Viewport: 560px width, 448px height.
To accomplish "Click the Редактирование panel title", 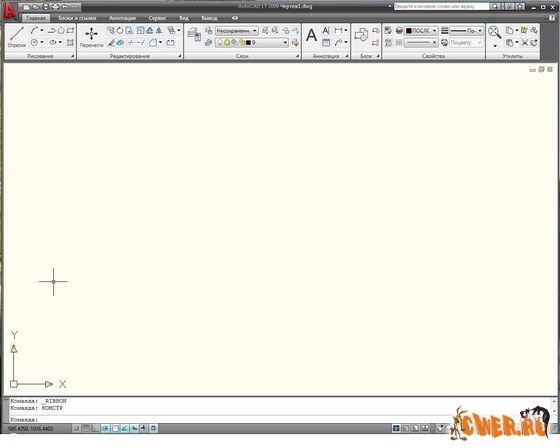I will pos(130,56).
